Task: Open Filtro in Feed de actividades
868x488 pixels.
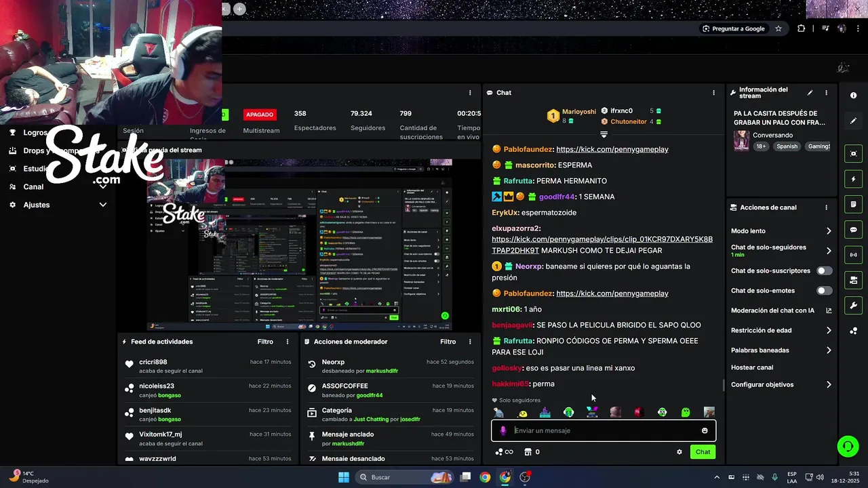Action: 265,342
